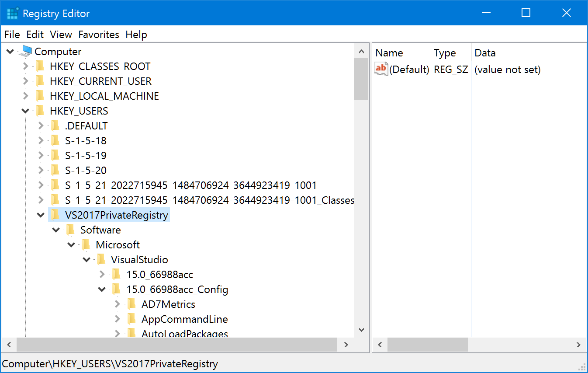Click the Microsoft folder icon
The height and width of the screenshot is (373, 588).
86,245
